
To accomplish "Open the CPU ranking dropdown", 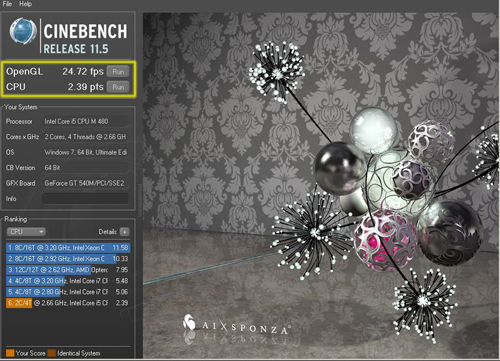I will [x=26, y=232].
